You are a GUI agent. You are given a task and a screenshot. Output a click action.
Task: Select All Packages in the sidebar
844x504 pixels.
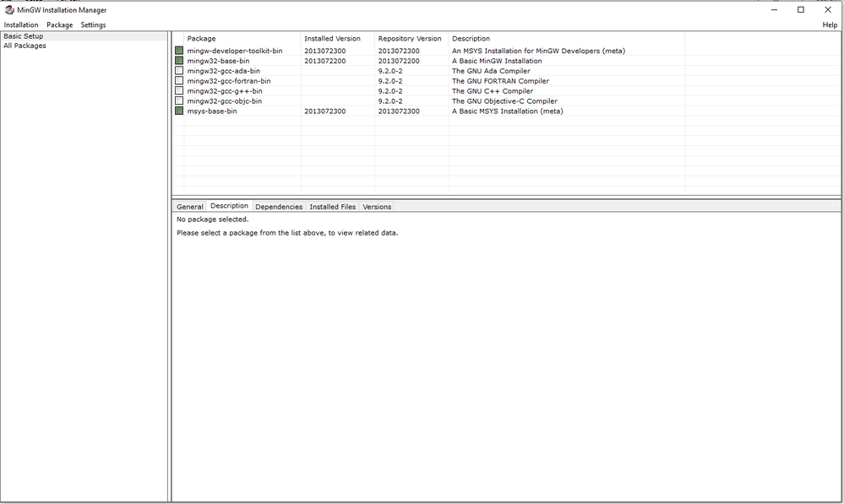[25, 46]
